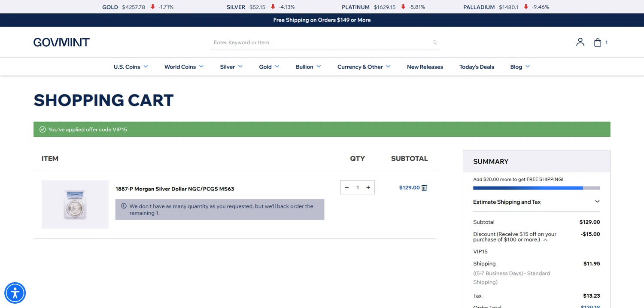This screenshot has width=644, height=308.
Task: Go to Today's Deals
Action: (x=477, y=67)
